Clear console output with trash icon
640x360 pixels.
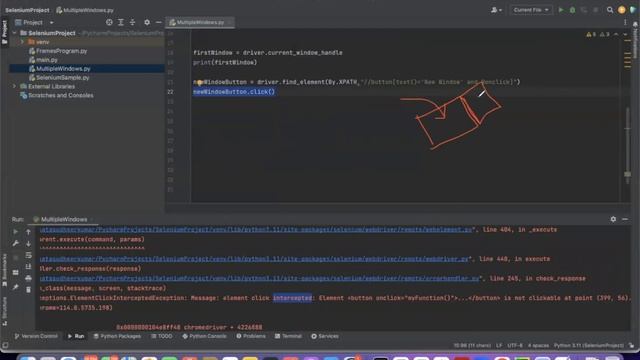(x=28, y=289)
